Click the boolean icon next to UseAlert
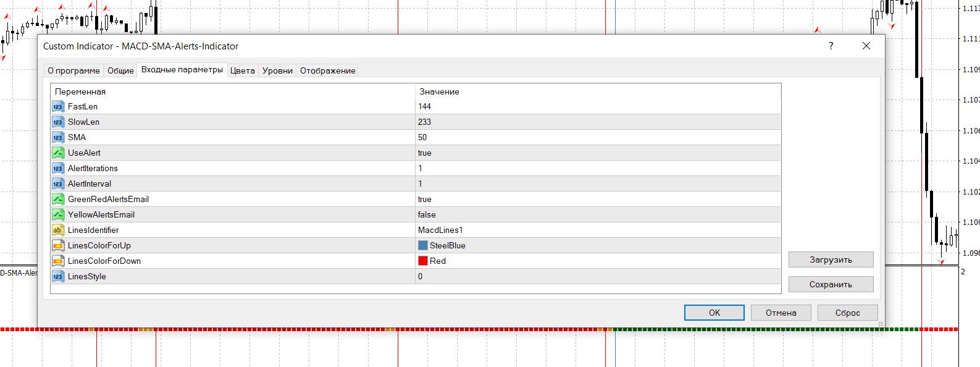The image size is (980, 367). (58, 153)
